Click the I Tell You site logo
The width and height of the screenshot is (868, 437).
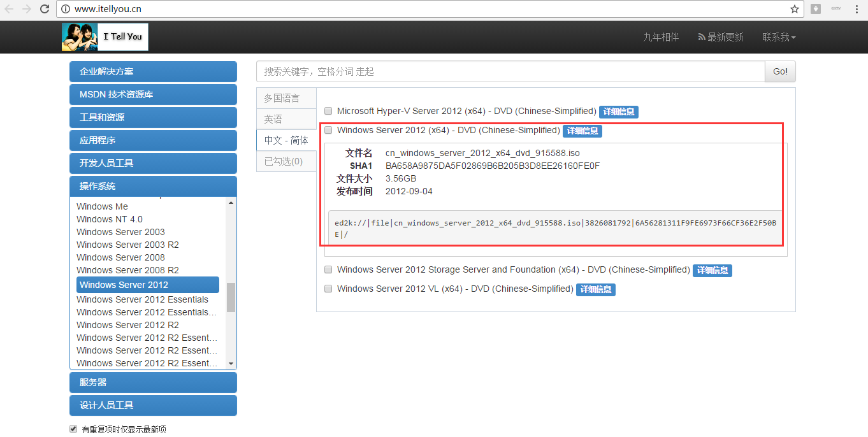105,37
